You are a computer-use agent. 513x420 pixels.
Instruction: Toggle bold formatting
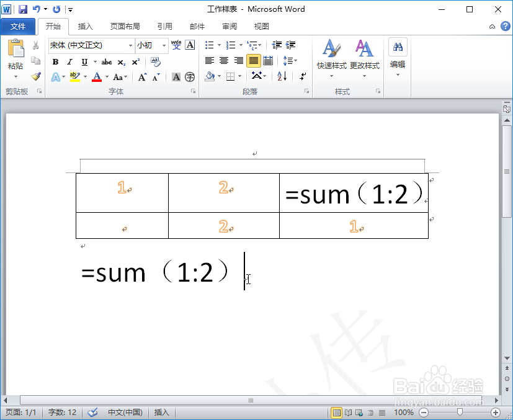(x=56, y=61)
